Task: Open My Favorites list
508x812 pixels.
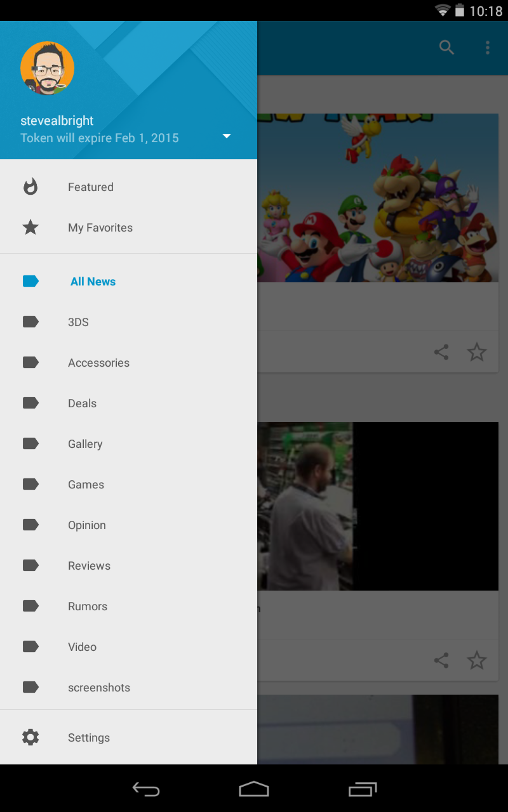Action: coord(128,228)
